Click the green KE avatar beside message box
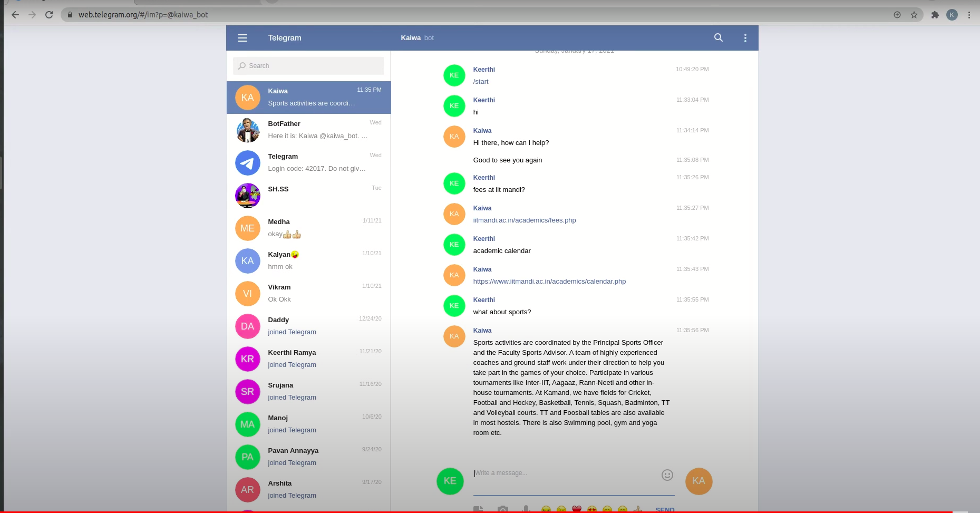 click(450, 481)
